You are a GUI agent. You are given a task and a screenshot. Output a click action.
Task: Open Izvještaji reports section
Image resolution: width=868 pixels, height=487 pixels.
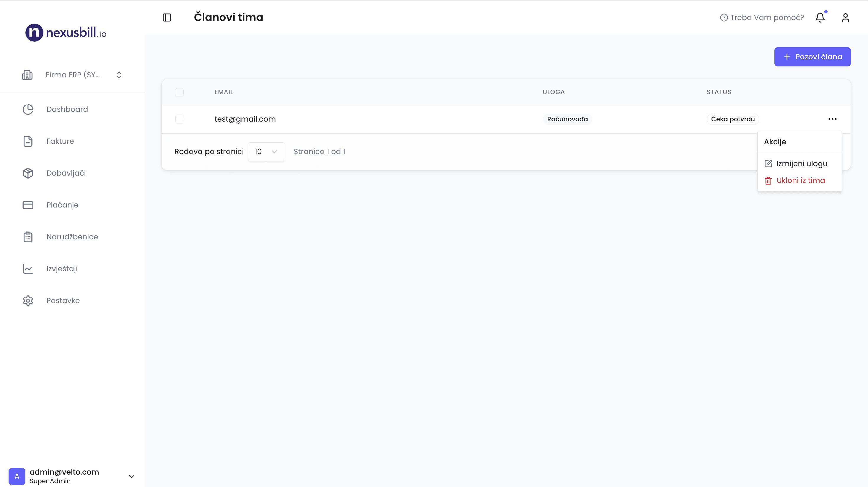tap(62, 269)
